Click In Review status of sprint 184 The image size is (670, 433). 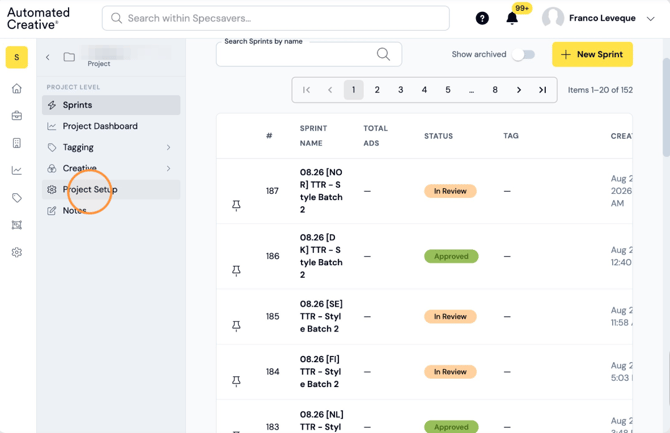450,372
